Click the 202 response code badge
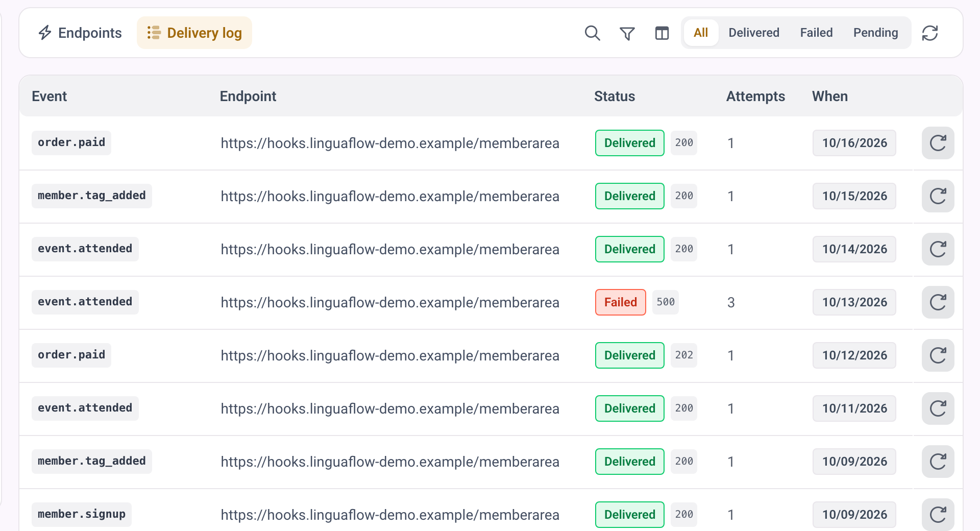The image size is (980, 531). [684, 355]
